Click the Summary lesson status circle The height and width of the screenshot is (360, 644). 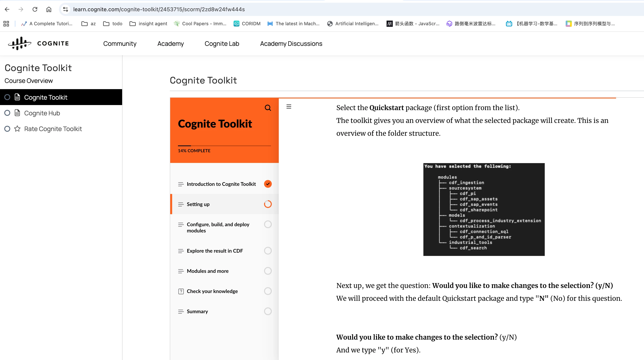268,311
